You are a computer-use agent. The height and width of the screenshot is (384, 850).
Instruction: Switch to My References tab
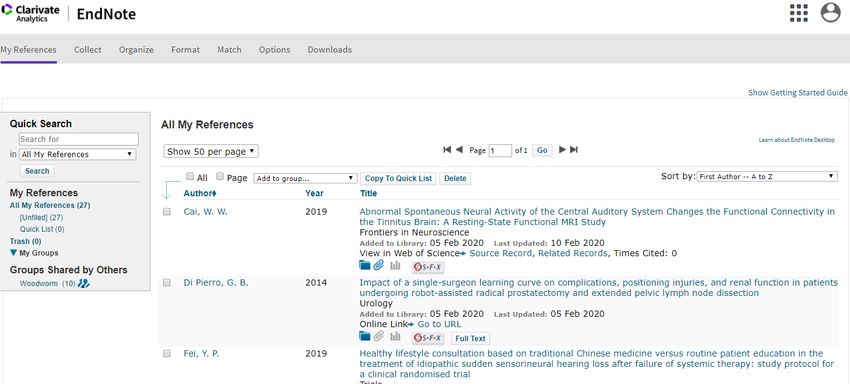click(x=28, y=49)
